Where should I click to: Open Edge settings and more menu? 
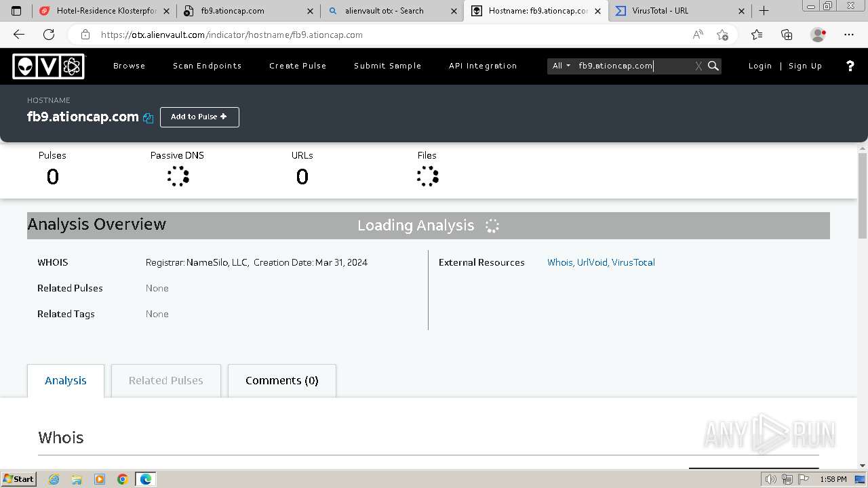[849, 35]
